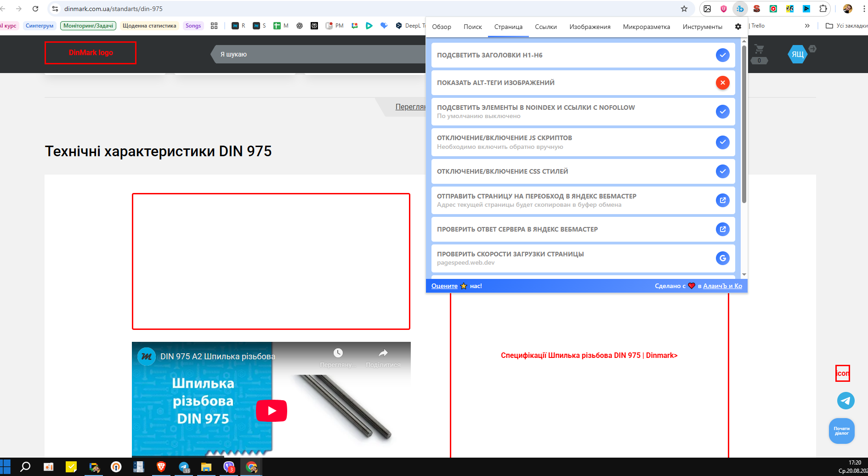This screenshot has width=868, height=476.
Task: Open Windows taskbar search
Action: click(x=25, y=467)
